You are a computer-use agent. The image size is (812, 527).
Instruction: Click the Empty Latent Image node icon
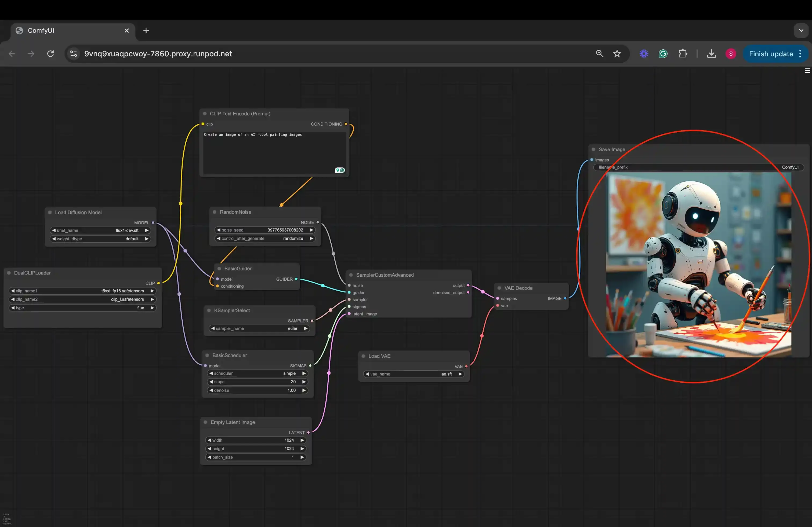[x=205, y=422]
